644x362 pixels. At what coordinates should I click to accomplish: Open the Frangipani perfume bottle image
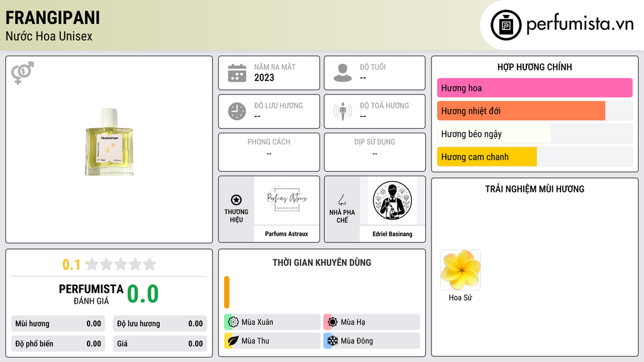click(109, 142)
